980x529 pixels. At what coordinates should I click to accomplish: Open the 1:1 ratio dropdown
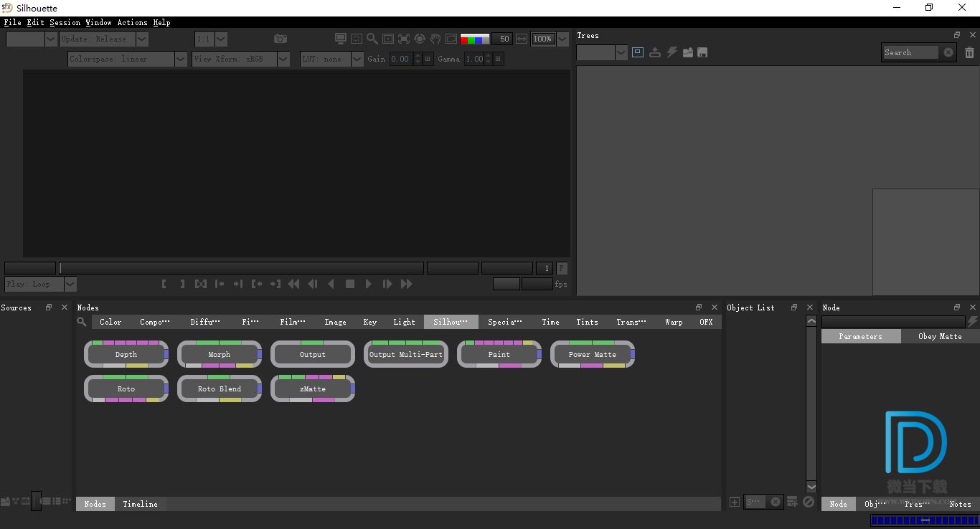[211, 39]
